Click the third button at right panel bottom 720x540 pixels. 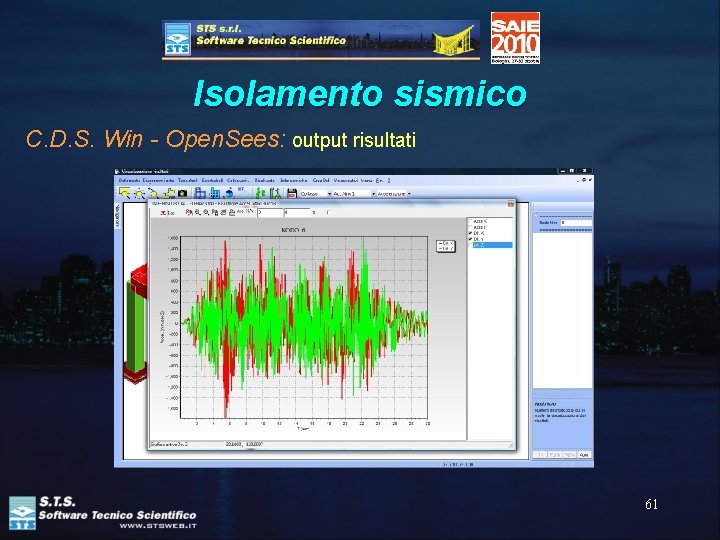(x=569, y=455)
